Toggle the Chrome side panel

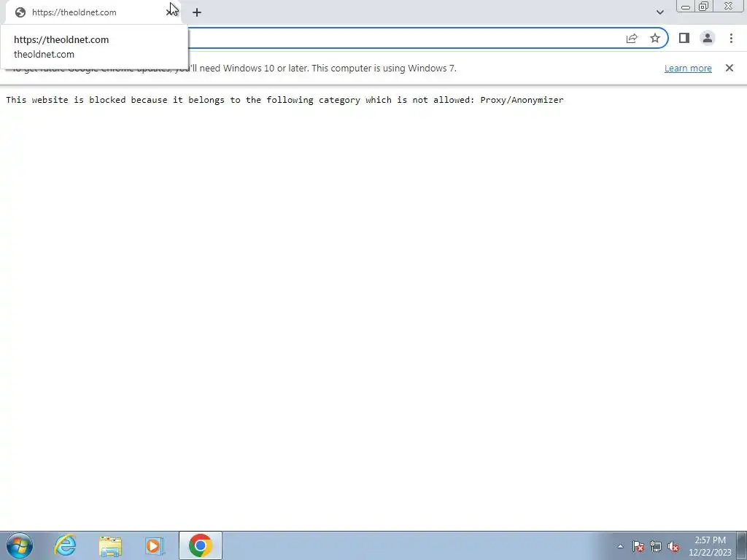coord(684,38)
